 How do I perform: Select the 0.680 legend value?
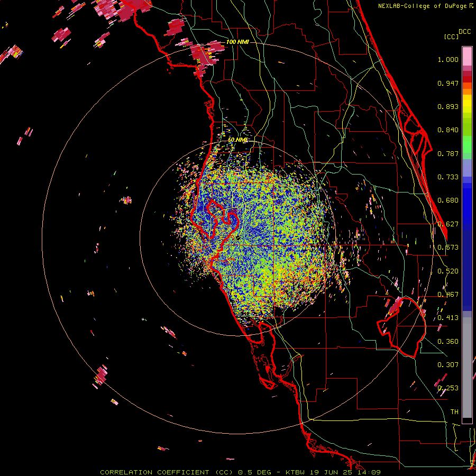448,200
